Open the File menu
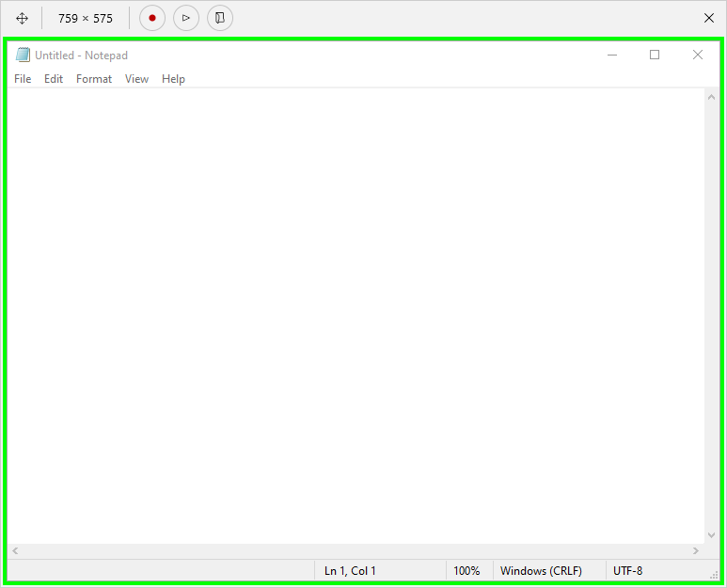The width and height of the screenshot is (727, 588). pos(23,79)
